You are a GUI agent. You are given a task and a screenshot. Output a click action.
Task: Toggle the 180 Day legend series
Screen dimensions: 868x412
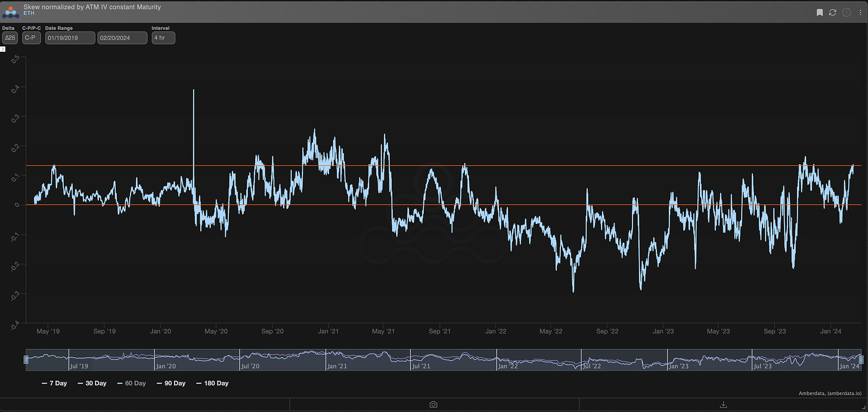tap(212, 383)
